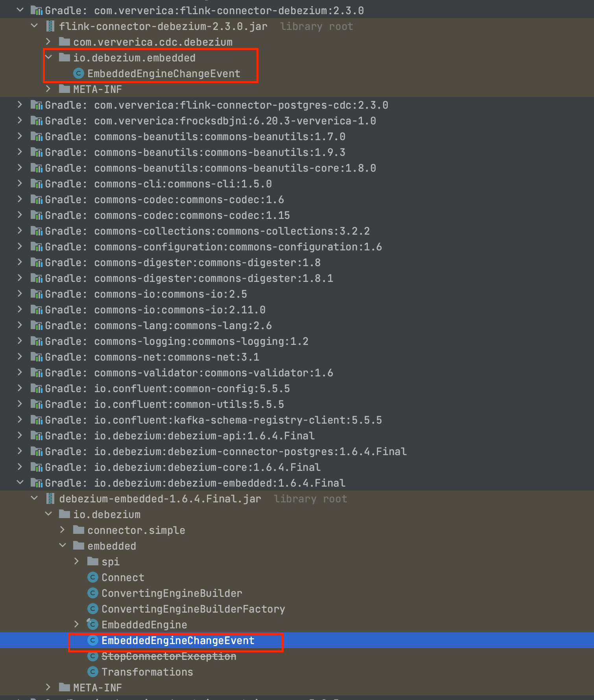The height and width of the screenshot is (700, 594).
Task: Click the flink-connector-debezium-2.3.0.jar archive icon
Action: click(50, 26)
